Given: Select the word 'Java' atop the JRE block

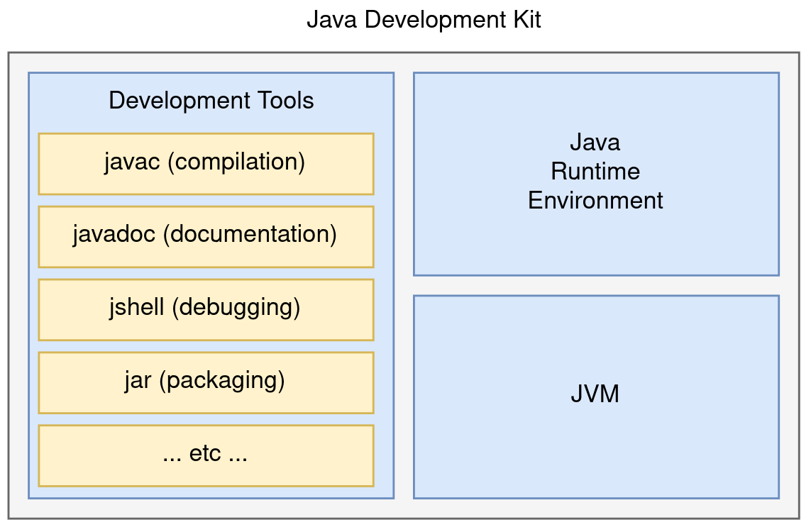Looking at the screenshot, I should [x=595, y=143].
